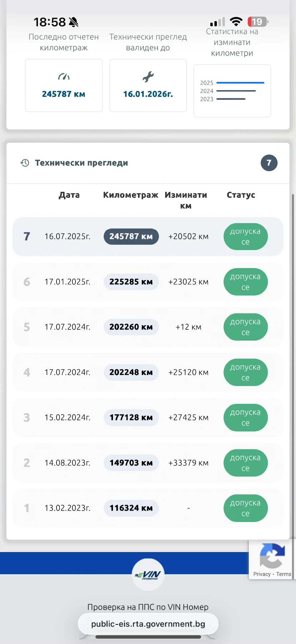Click the eVIN Проверка logo

click(148, 575)
